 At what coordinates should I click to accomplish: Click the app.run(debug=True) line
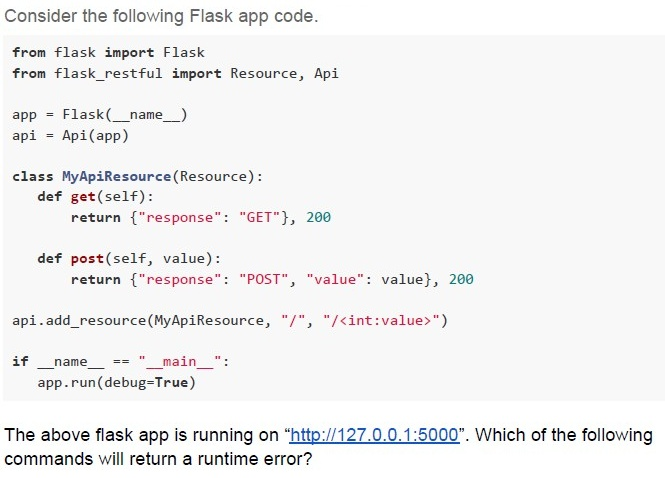point(117,383)
